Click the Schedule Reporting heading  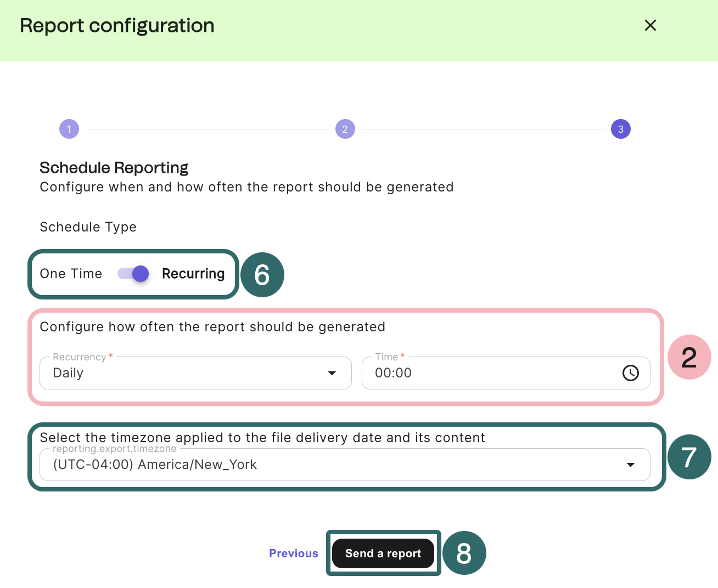pyautogui.click(x=114, y=168)
